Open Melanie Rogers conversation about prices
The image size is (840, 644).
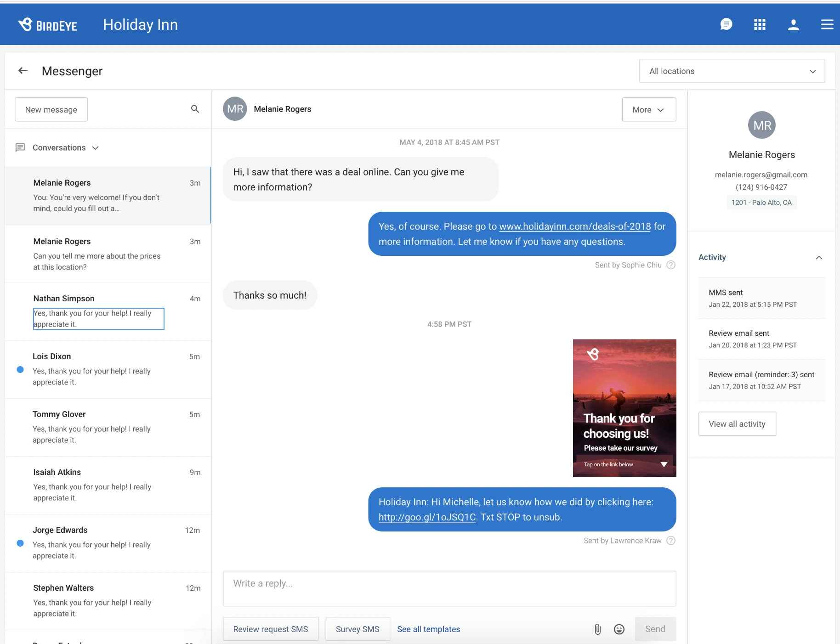[108, 254]
